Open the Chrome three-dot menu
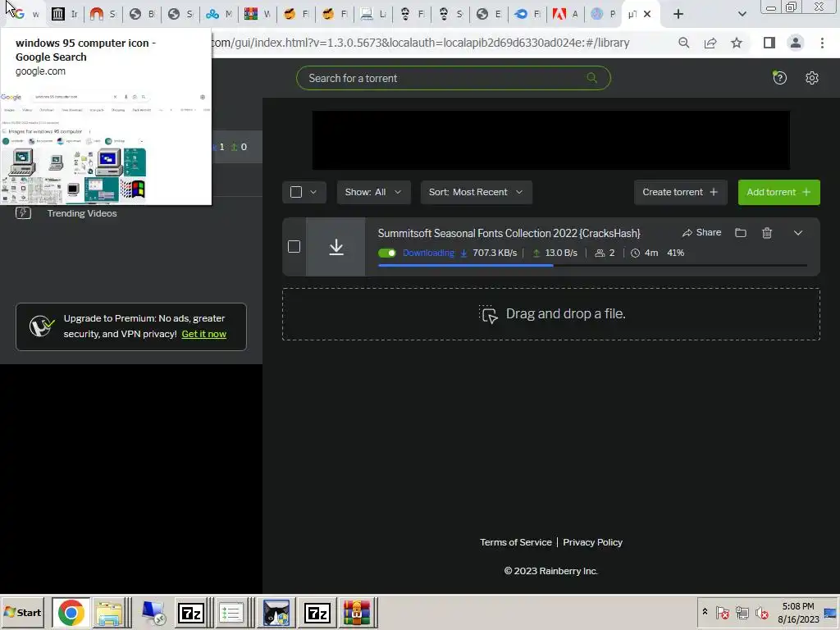 pos(822,43)
